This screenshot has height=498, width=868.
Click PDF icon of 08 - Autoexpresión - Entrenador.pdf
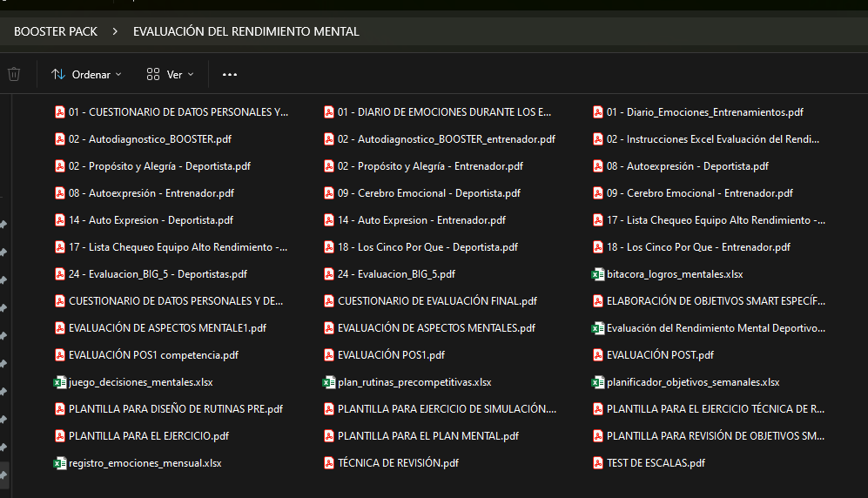tap(60, 193)
